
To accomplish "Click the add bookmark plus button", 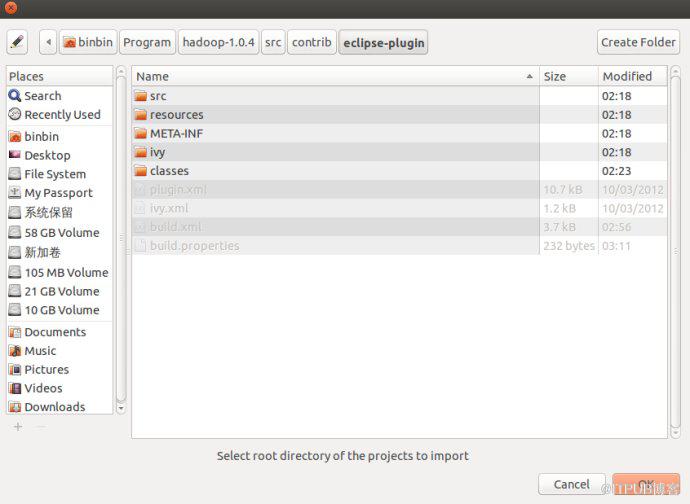I will 18,427.
